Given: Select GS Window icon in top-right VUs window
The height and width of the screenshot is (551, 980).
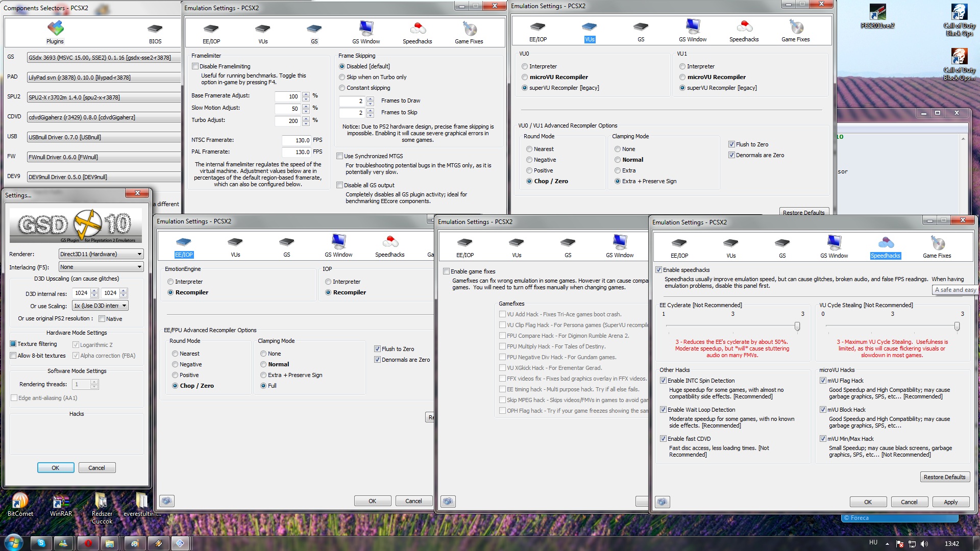Looking at the screenshot, I should (693, 31).
